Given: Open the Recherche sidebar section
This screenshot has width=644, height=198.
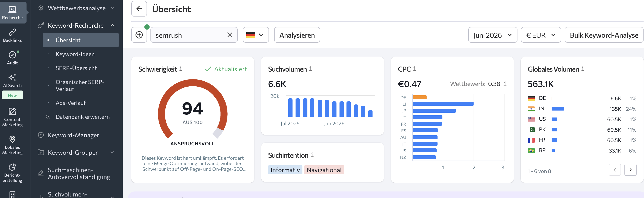Looking at the screenshot, I should (12, 13).
